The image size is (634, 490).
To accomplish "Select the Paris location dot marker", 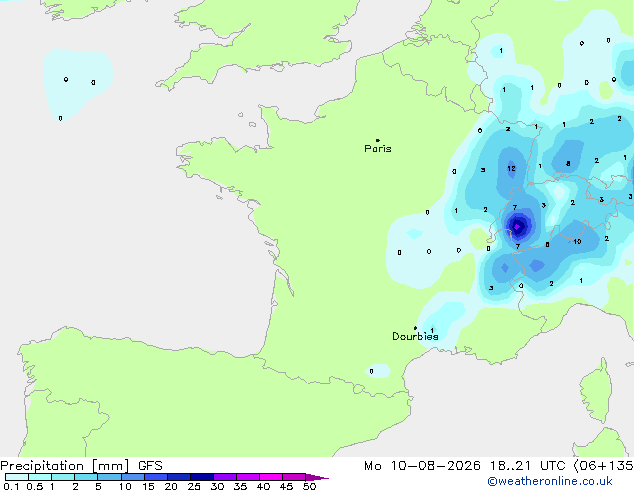I will (378, 140).
